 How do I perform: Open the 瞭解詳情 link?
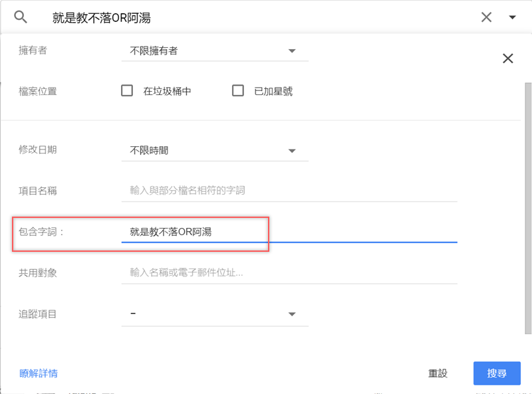(39, 373)
